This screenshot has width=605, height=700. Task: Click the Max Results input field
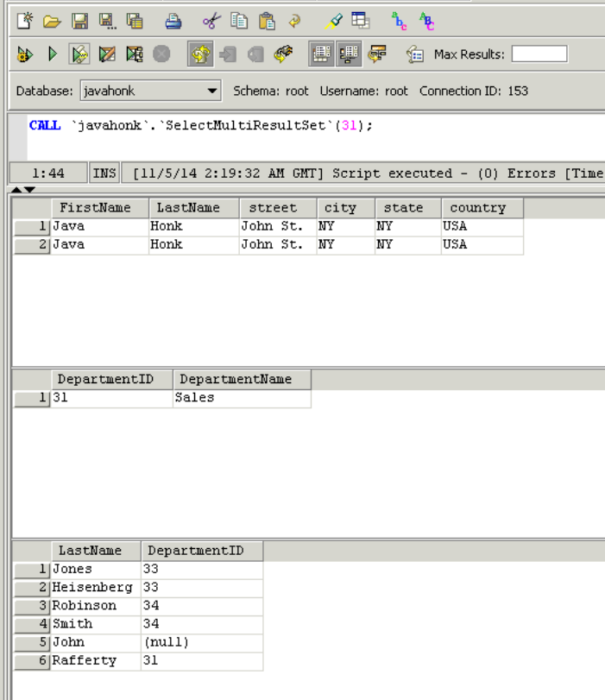tap(539, 54)
